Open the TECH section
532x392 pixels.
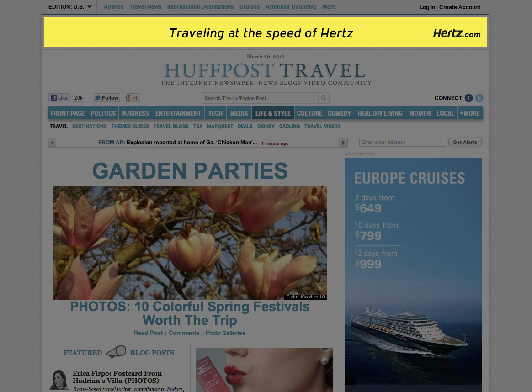215,113
